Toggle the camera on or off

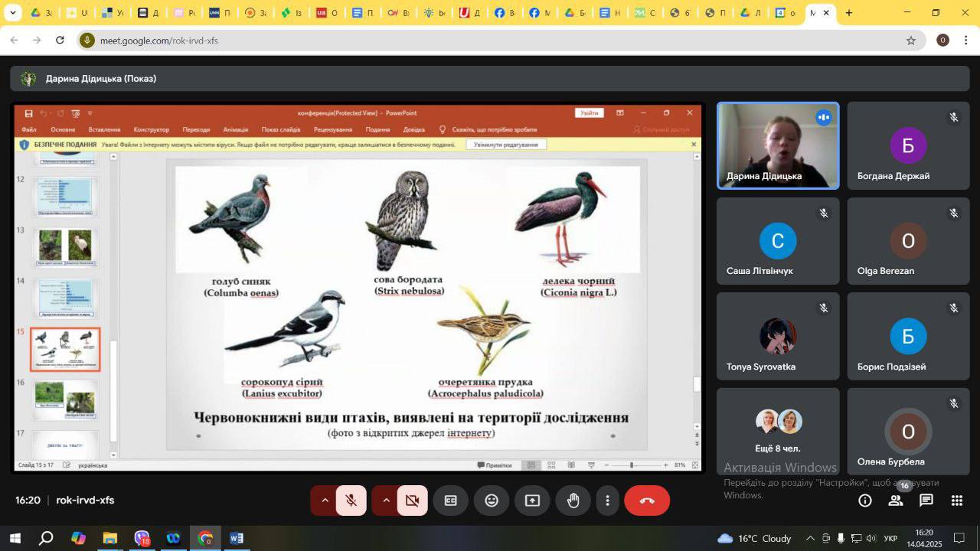413,500
